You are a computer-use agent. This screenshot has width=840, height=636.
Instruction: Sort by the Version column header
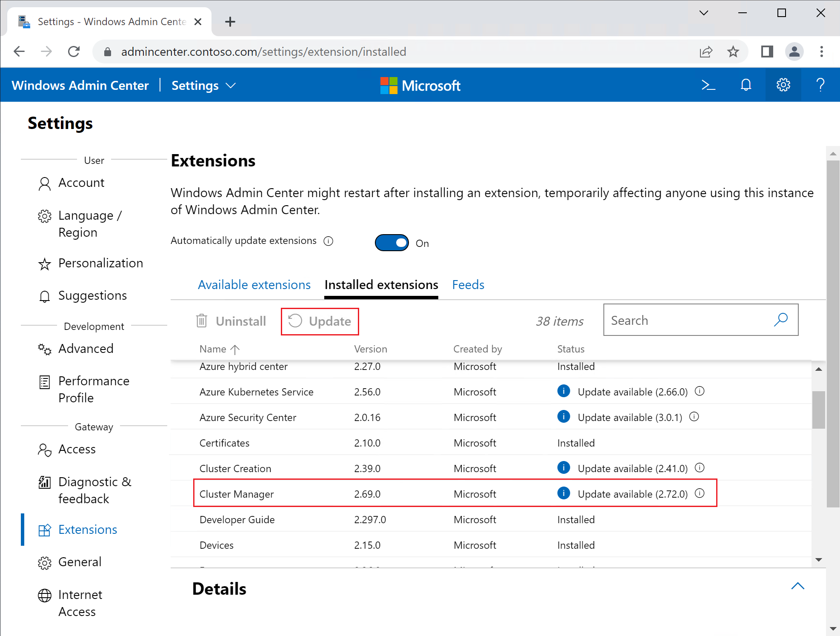(371, 349)
